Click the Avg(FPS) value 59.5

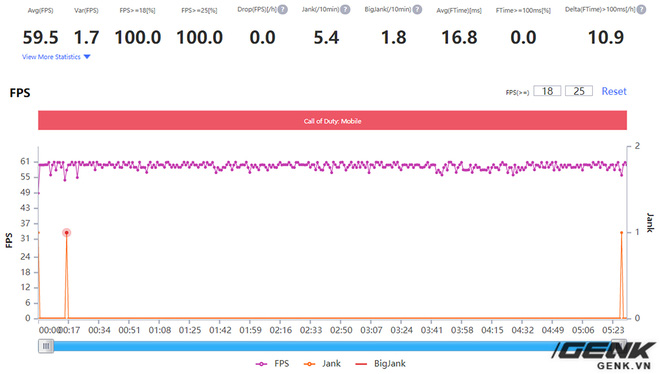pyautogui.click(x=40, y=37)
